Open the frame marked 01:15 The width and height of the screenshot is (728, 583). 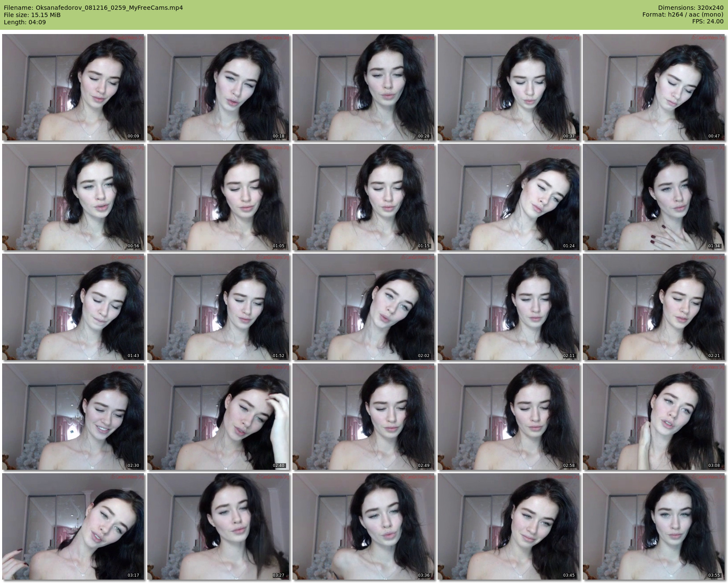(364, 197)
